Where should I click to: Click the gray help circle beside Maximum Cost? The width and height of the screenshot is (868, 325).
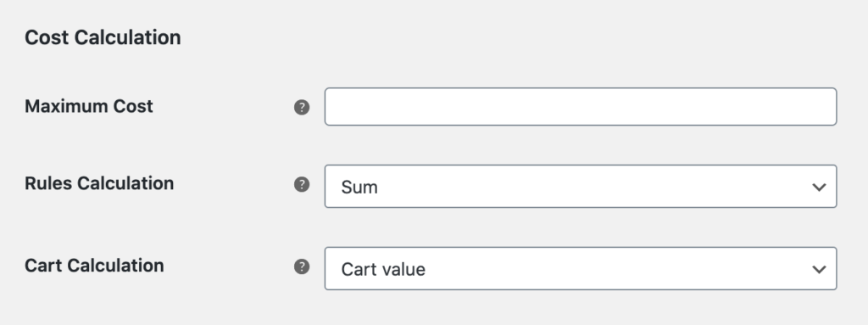click(x=302, y=107)
